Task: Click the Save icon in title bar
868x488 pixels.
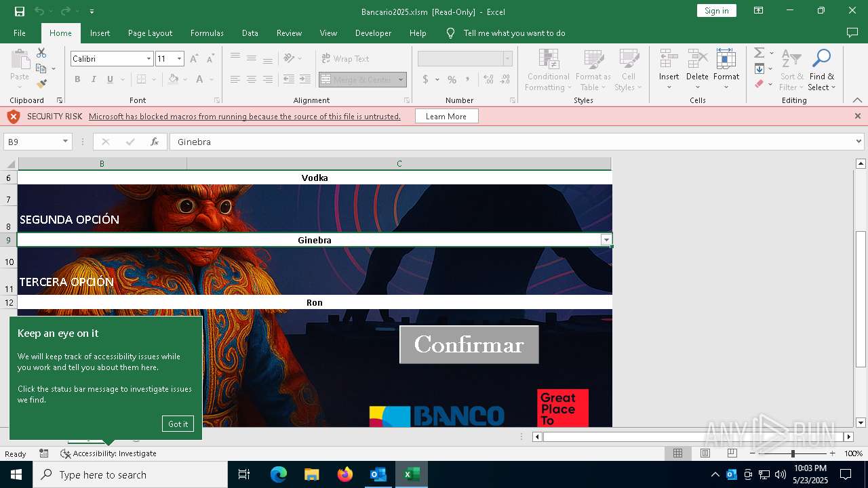Action: [20, 11]
